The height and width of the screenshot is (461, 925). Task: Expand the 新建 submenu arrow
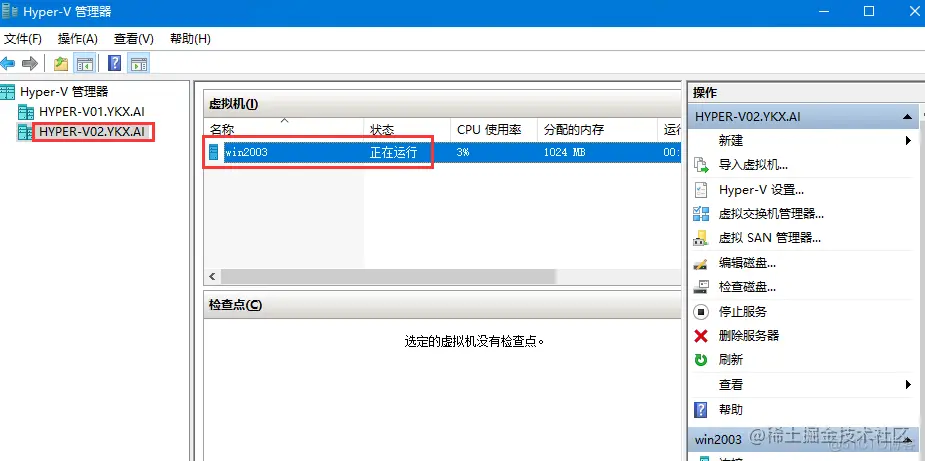coord(908,140)
